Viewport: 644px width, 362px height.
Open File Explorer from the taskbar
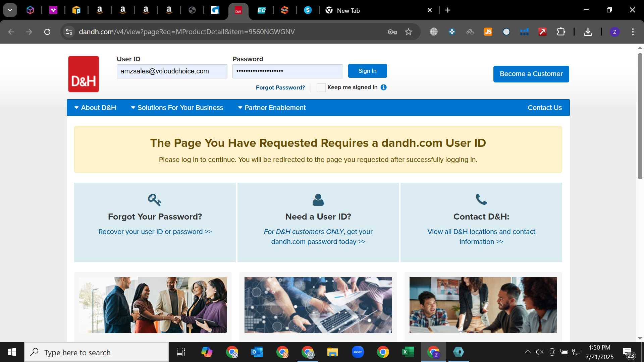332,352
